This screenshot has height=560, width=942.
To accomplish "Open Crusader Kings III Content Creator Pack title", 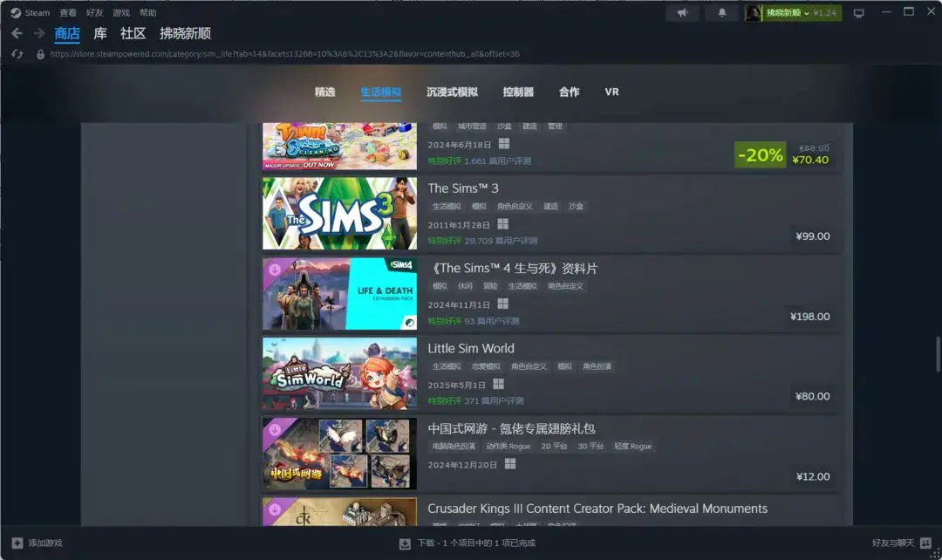I will [x=597, y=509].
